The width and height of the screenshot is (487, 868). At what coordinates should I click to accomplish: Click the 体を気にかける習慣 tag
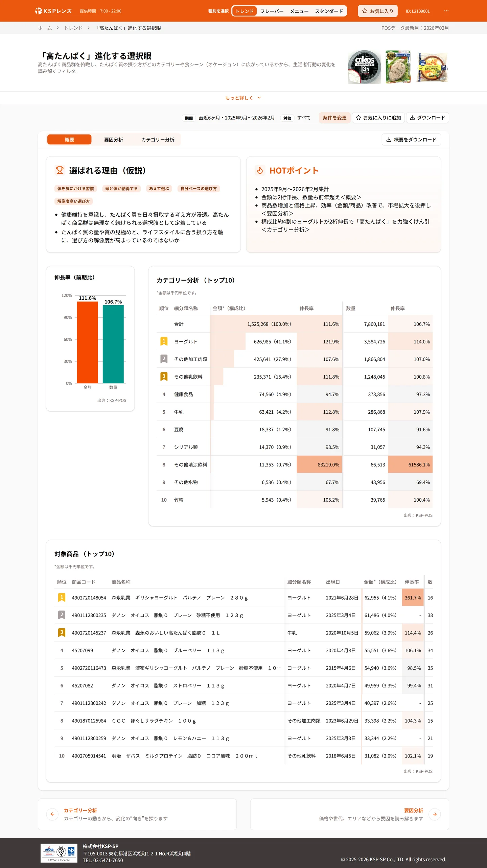point(75,189)
